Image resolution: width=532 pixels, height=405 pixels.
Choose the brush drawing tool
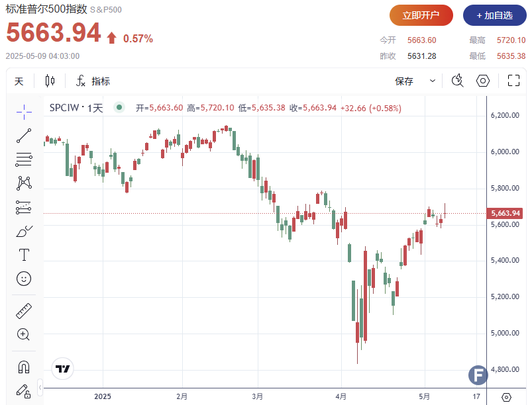(24, 231)
